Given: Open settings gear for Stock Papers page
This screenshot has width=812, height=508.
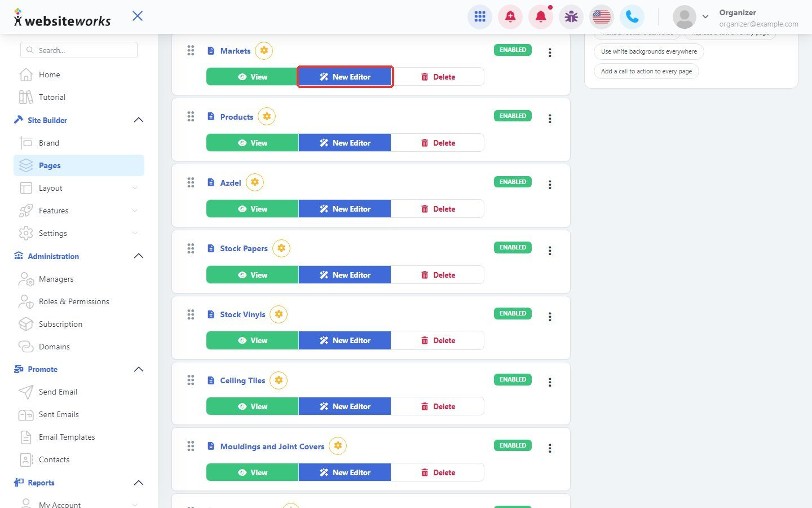Looking at the screenshot, I should (281, 248).
